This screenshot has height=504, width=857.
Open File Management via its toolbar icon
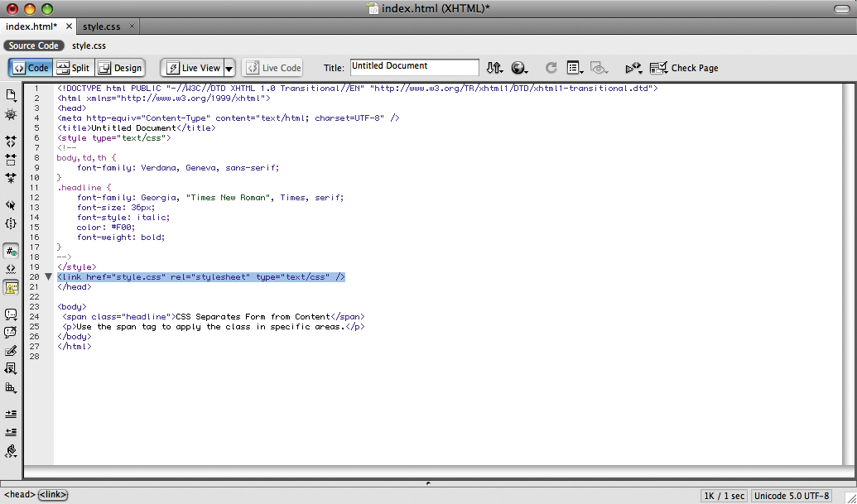tap(494, 66)
